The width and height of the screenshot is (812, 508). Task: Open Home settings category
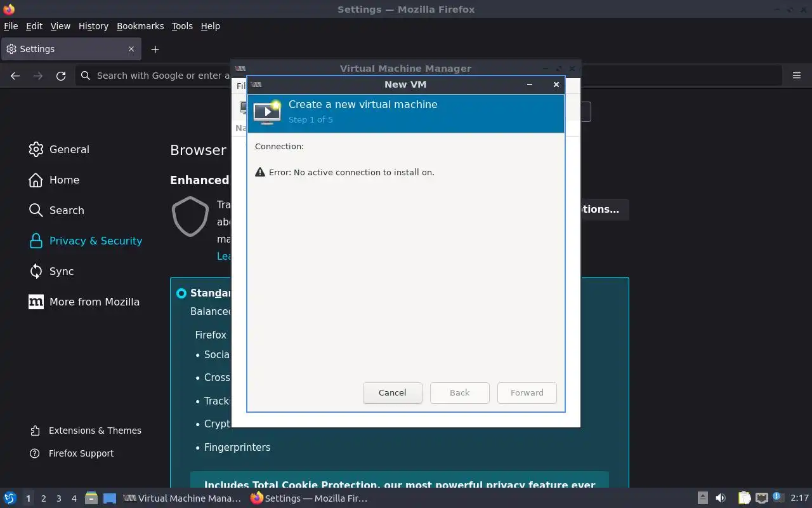tap(54, 180)
